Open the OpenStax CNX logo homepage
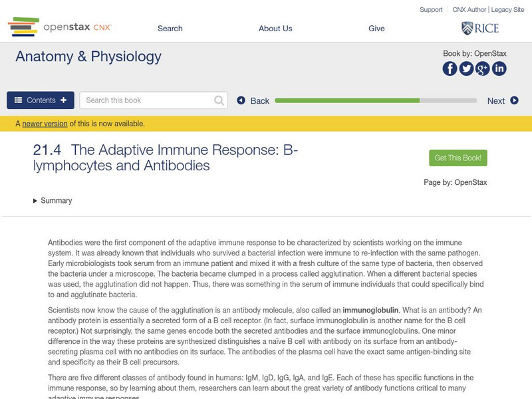This screenshot has height=399, width=532. [60, 27]
